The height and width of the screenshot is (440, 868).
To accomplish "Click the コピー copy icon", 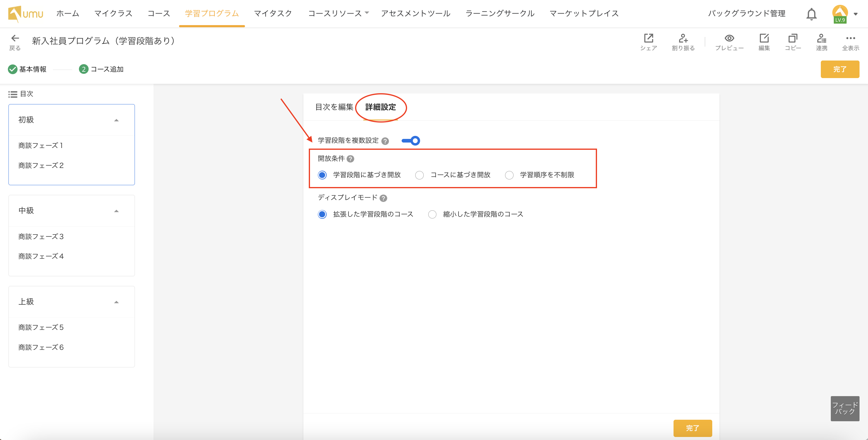I will pos(792,38).
